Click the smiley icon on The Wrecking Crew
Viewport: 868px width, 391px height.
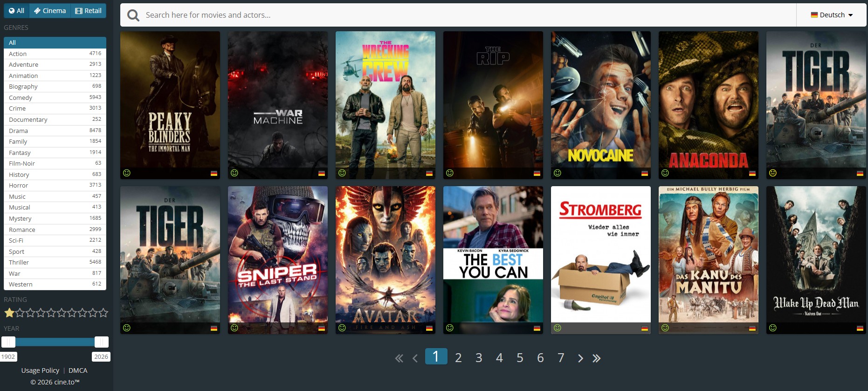pyautogui.click(x=342, y=173)
